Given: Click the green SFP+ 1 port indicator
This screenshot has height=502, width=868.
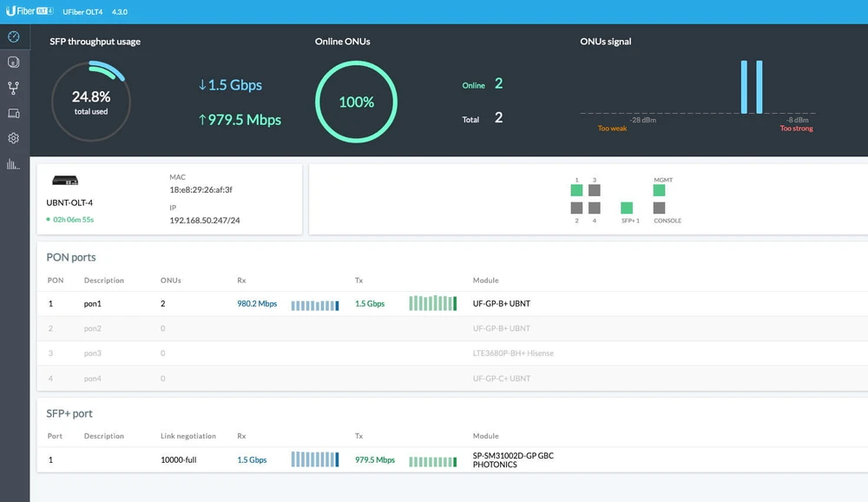Looking at the screenshot, I should (627, 208).
